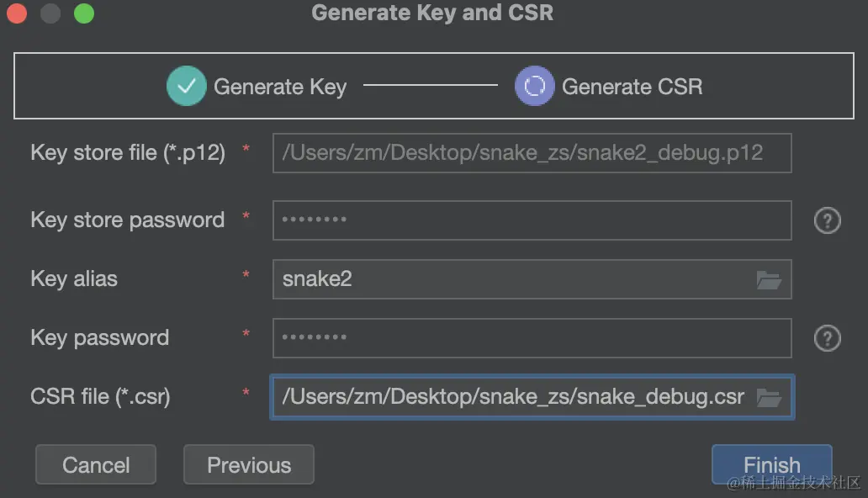Browse with Key alias folder icon
Screen dimensions: 868x498
point(769,279)
